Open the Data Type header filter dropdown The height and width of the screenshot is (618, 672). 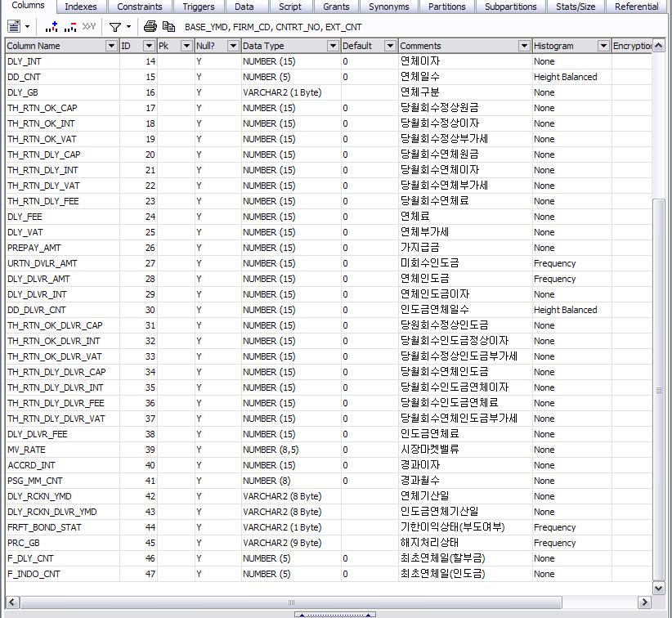coord(333,46)
